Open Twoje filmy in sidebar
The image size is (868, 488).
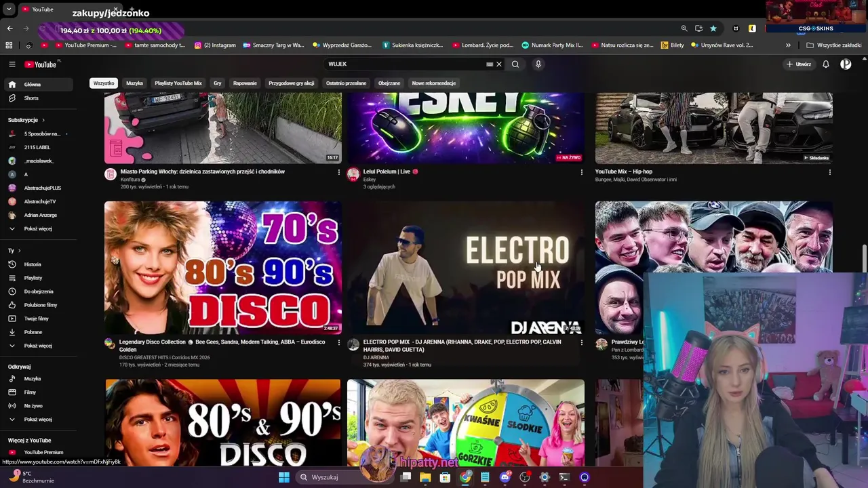click(38, 319)
